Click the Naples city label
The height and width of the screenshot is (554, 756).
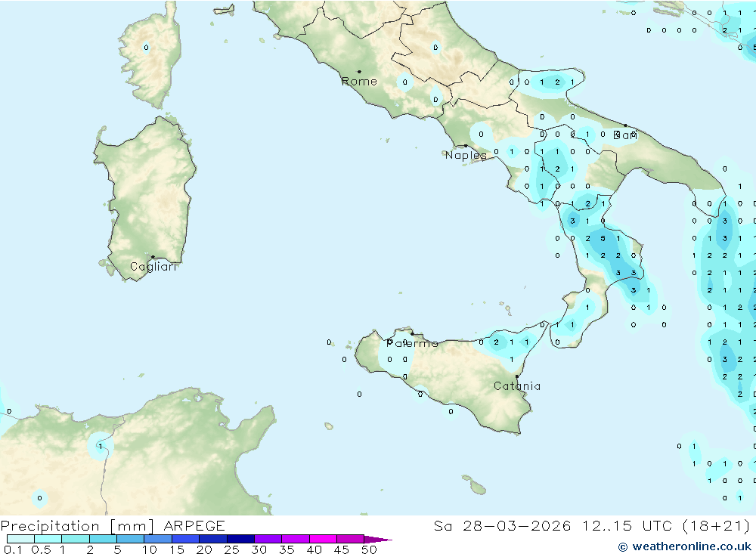466,155
